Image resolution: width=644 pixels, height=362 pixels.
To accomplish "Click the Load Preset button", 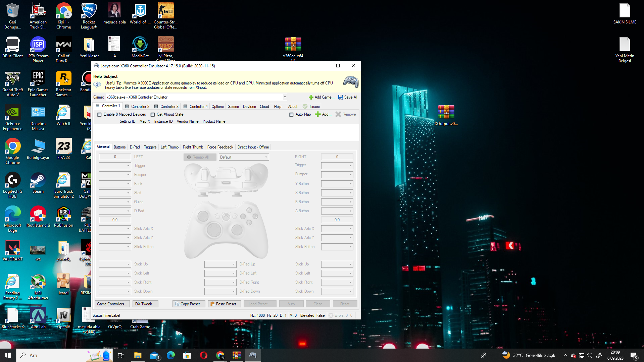I will (x=260, y=304).
